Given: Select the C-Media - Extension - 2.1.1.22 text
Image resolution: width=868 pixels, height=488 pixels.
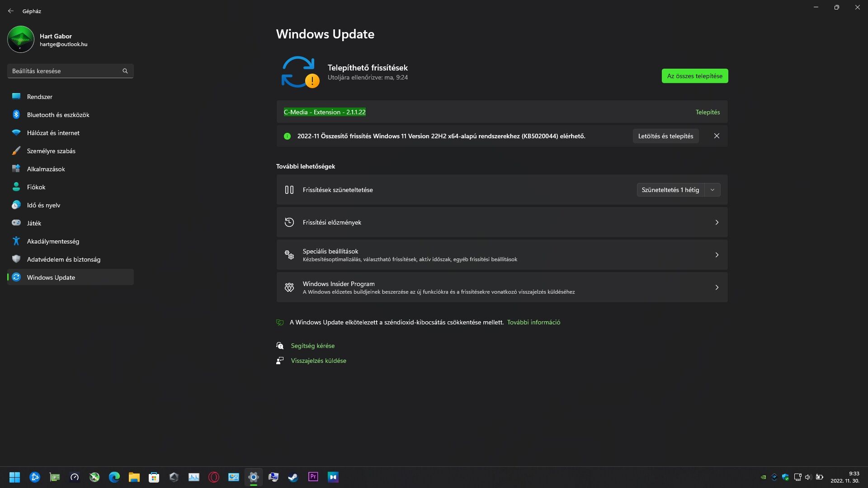Looking at the screenshot, I should pos(325,112).
